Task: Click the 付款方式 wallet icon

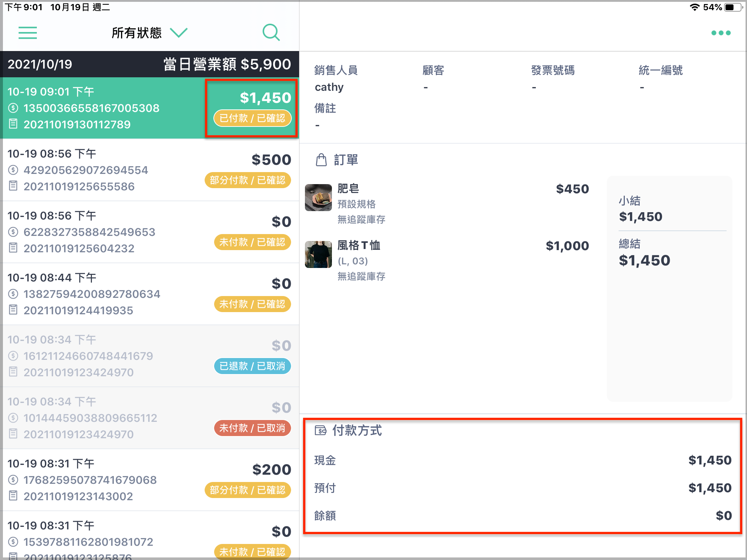Action: 321,431
